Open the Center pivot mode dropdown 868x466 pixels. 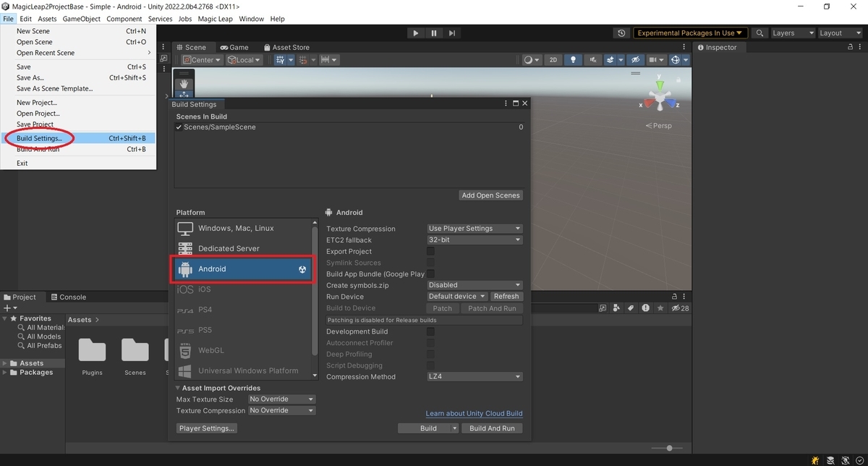[202, 60]
